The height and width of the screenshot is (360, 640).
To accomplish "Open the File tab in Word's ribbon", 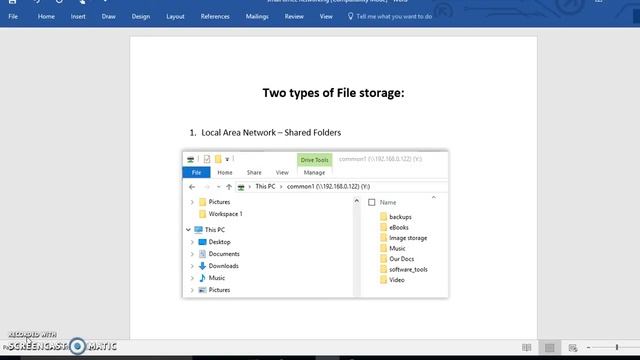I will (13, 17).
